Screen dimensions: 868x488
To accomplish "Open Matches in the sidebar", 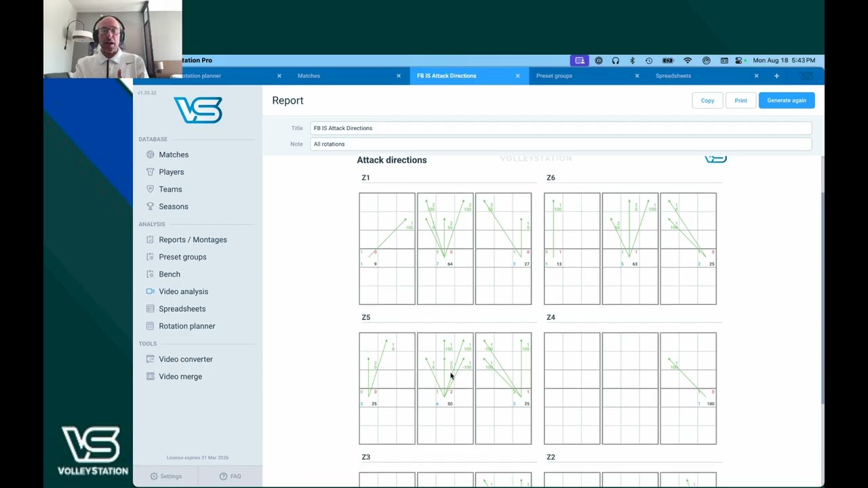I will [174, 155].
